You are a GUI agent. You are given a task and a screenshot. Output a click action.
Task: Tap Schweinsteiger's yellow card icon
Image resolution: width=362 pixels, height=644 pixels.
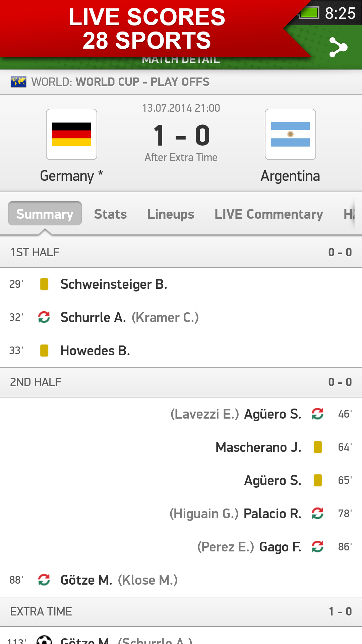click(x=44, y=284)
